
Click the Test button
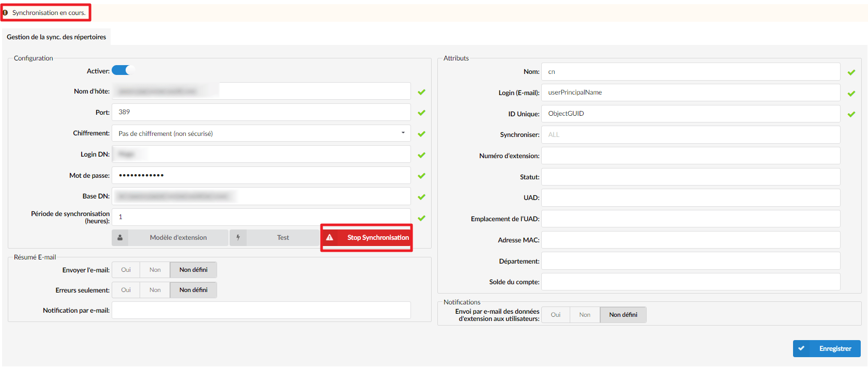[275, 238]
